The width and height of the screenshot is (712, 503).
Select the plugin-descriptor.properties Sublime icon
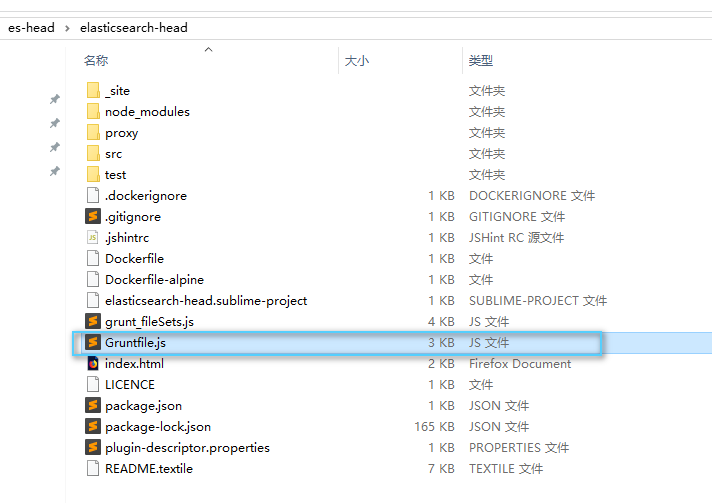93,447
